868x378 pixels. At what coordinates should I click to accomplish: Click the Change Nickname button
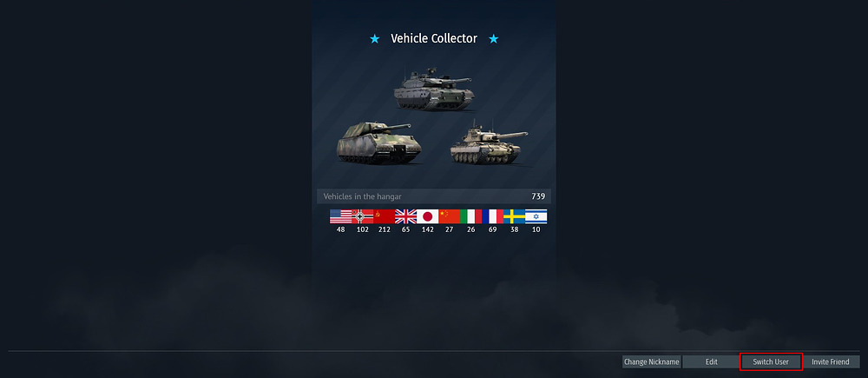(x=652, y=362)
